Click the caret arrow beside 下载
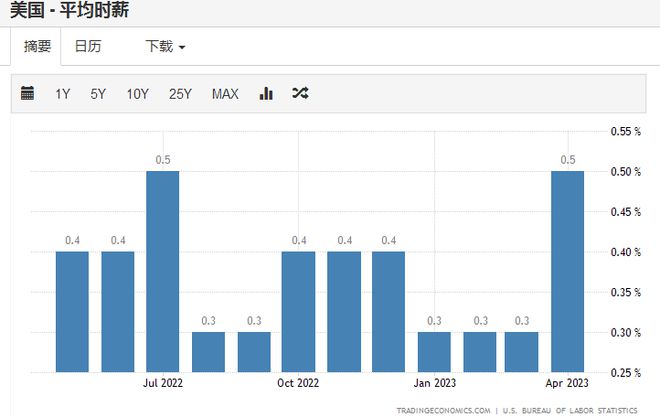Viewport: 660px width, 417px height. (x=182, y=47)
